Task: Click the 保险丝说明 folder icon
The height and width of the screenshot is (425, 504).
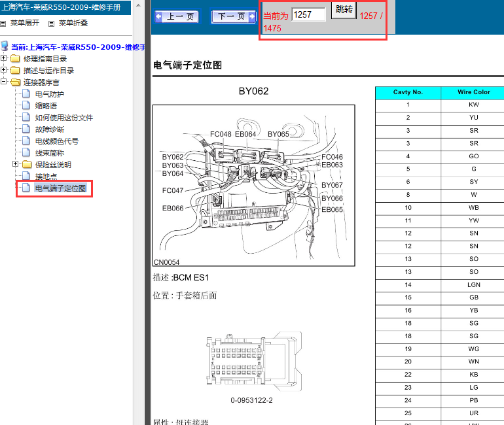Action: click(x=27, y=165)
